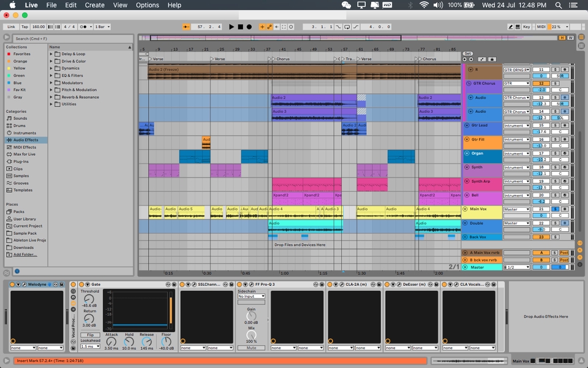This screenshot has width=588, height=368.
Task: Select the Drums category in browser
Action: (x=20, y=126)
